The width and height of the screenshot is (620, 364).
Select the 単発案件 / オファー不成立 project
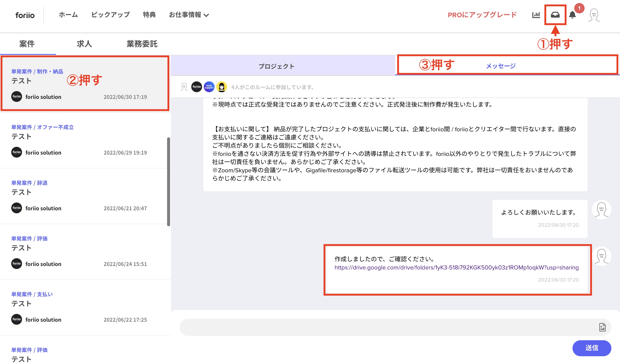[x=85, y=141]
